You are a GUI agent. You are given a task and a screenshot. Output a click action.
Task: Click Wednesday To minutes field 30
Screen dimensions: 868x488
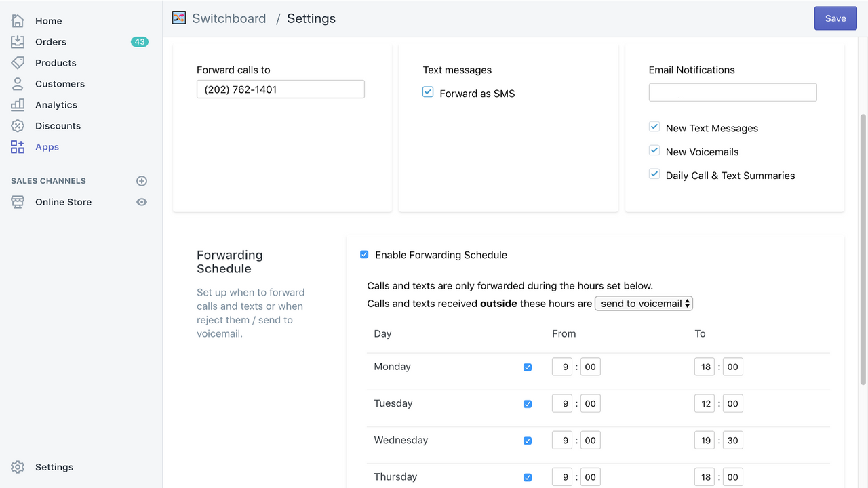click(732, 441)
